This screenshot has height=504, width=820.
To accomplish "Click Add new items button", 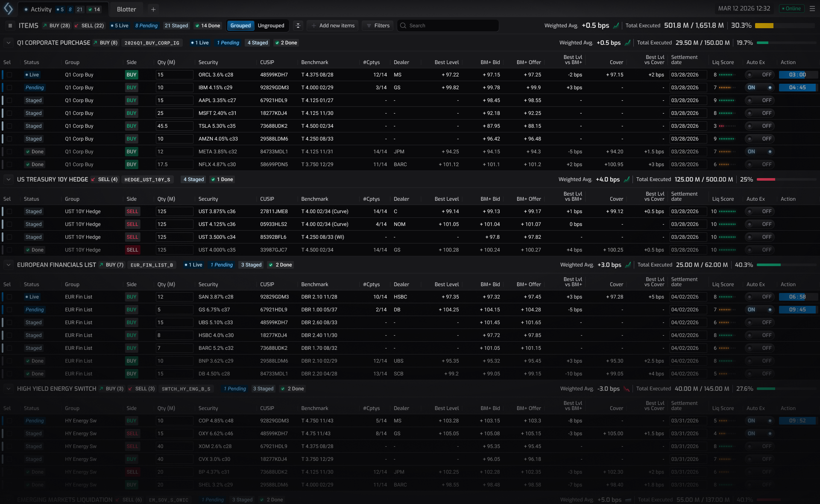I will (x=333, y=26).
